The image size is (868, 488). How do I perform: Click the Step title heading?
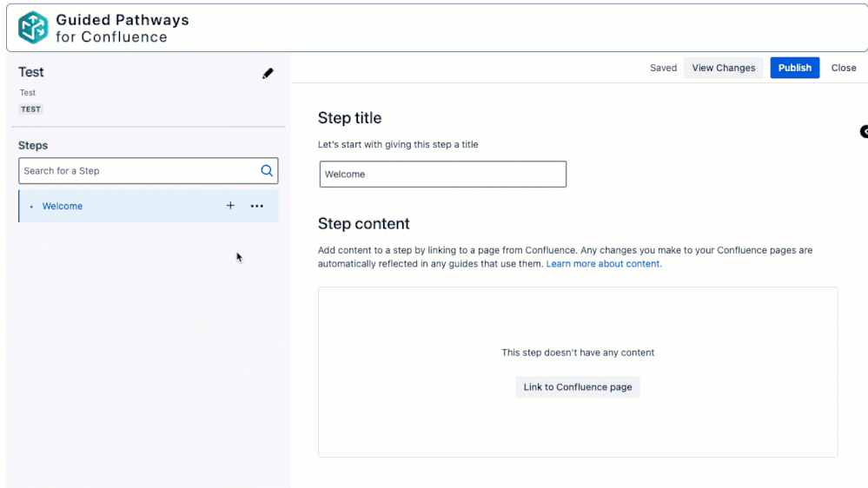click(350, 118)
